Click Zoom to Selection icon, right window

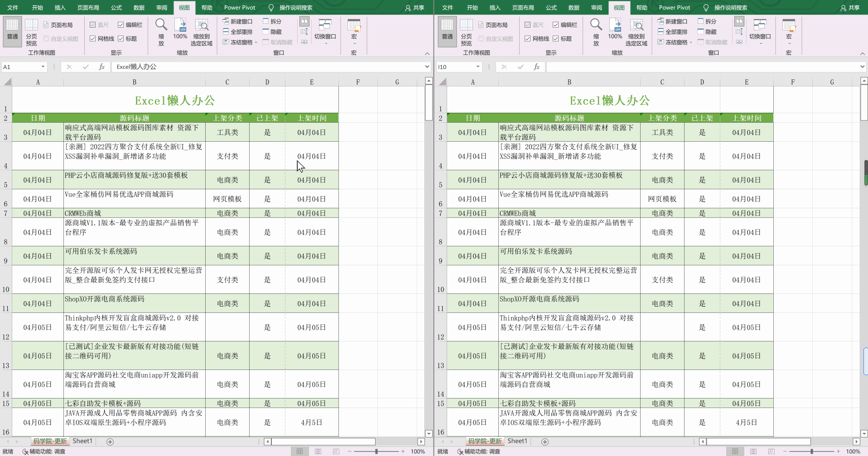pyautogui.click(x=636, y=25)
